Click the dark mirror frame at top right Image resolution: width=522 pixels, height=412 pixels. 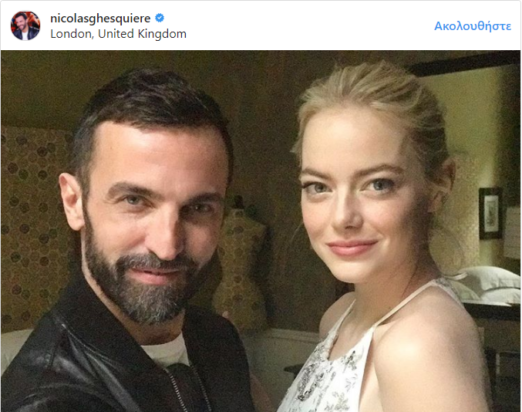[465, 65]
